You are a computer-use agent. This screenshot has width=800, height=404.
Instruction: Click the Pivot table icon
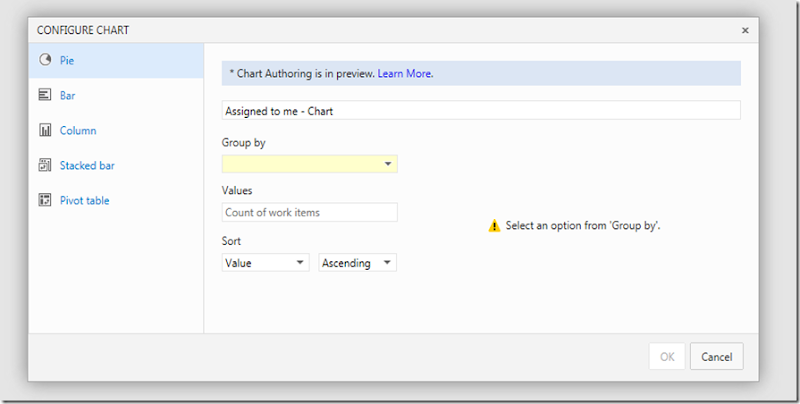coord(45,200)
